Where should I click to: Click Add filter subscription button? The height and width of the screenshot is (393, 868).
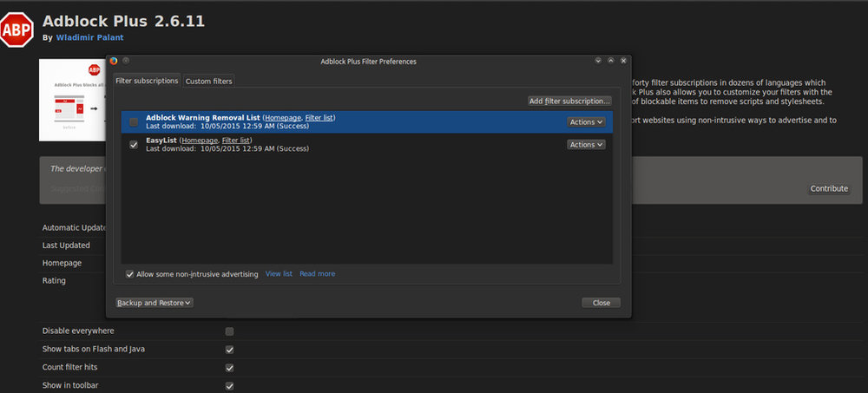(569, 102)
